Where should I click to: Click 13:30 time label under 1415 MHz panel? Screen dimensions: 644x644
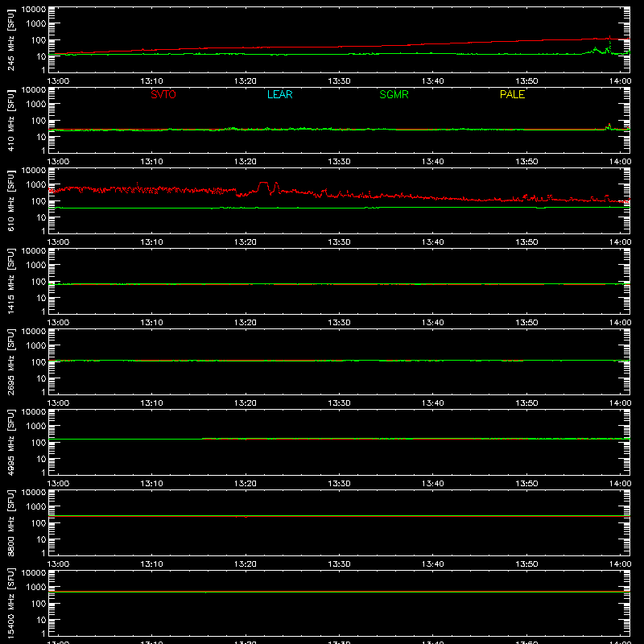pos(339,323)
